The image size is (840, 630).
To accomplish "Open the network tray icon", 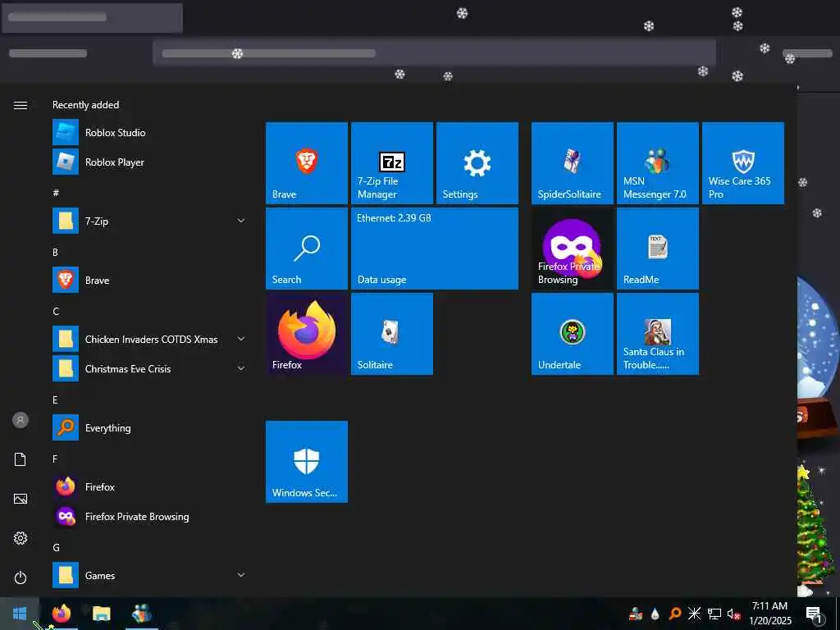I will (714, 614).
